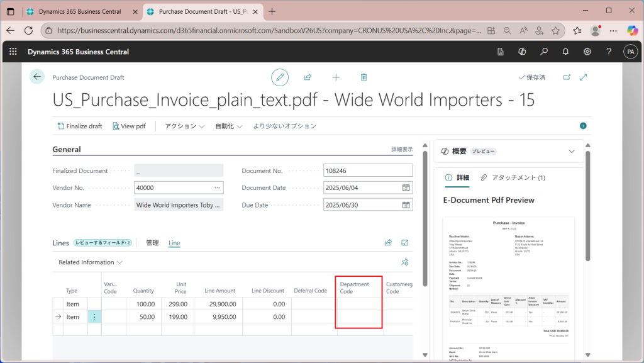
Task: Show row options for the second Item line
Action: [x=94, y=317]
